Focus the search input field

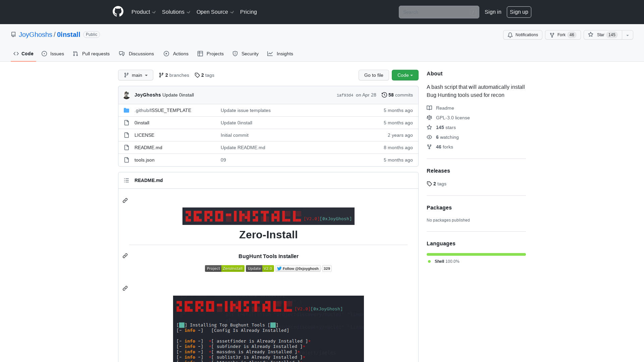tap(439, 12)
